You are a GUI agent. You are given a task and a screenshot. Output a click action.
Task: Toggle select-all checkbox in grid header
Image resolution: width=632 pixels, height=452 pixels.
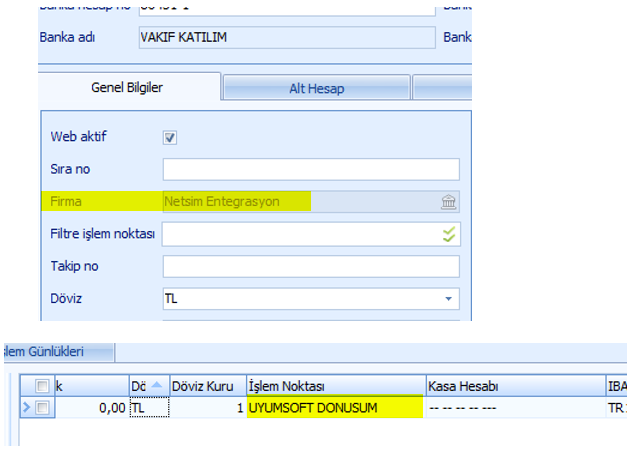click(x=42, y=386)
